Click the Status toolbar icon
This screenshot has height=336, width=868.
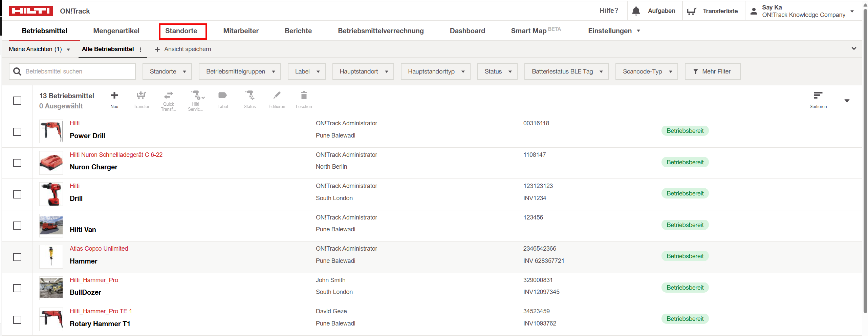[250, 95]
